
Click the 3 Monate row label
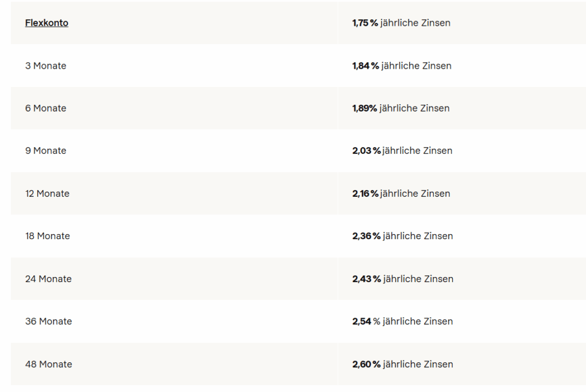(46, 66)
